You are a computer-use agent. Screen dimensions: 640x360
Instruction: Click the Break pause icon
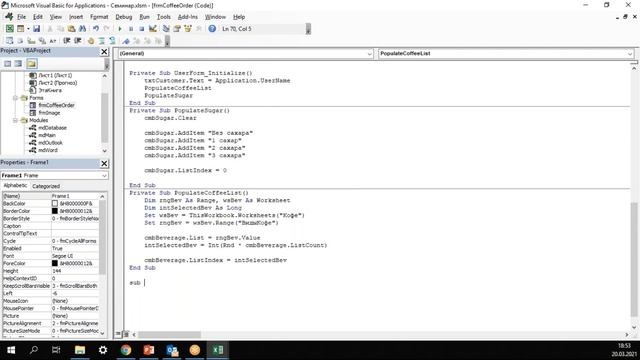(131, 29)
